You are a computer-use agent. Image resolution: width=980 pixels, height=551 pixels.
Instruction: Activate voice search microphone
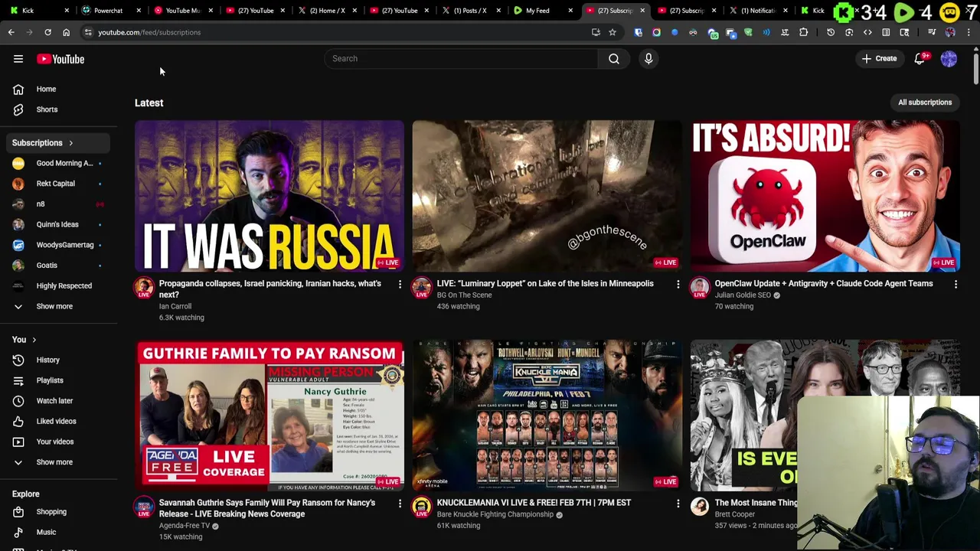point(648,58)
